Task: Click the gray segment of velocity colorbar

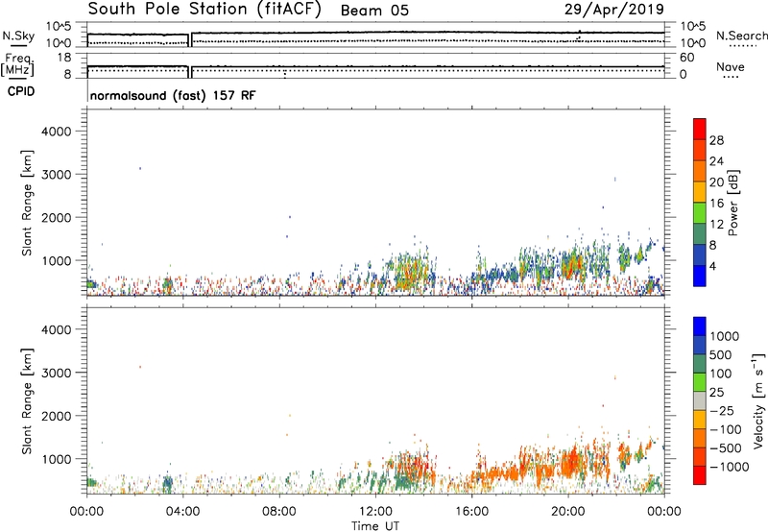Action: pyautogui.click(x=700, y=400)
